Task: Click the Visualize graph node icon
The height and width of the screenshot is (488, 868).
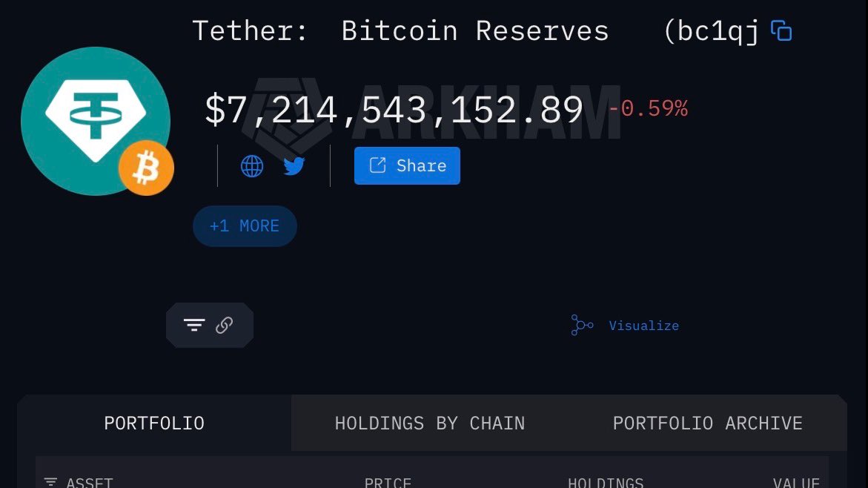Action: coord(582,325)
